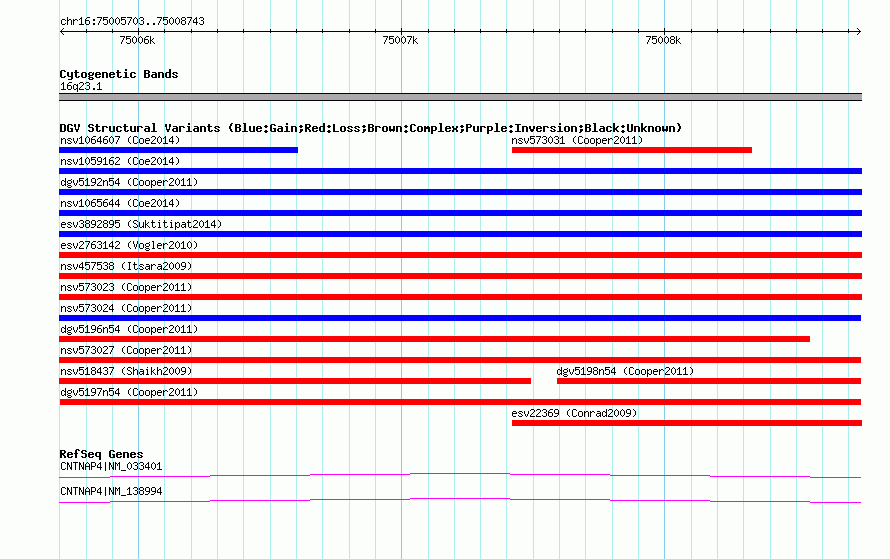
Task: Click the nsv518437 (Shaikh2009) label
Action: (x=126, y=371)
